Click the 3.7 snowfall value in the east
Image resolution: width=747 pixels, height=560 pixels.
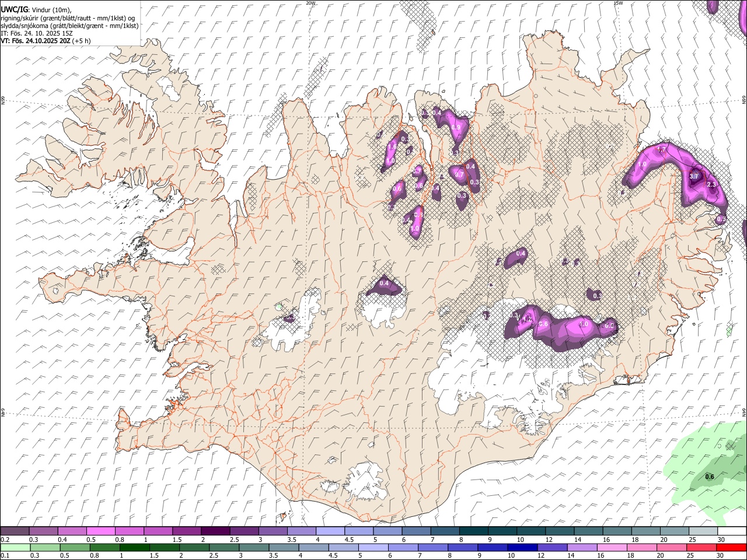coord(694,176)
